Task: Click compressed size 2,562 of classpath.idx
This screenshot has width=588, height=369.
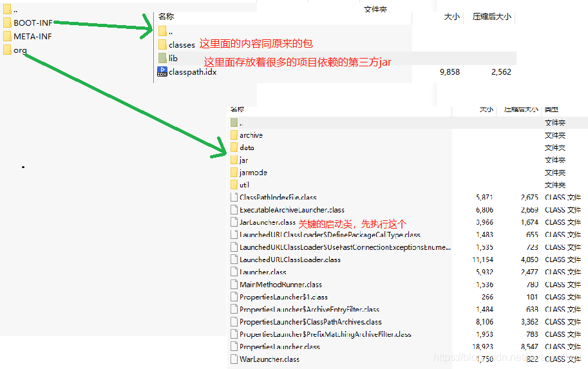Action: coord(501,72)
